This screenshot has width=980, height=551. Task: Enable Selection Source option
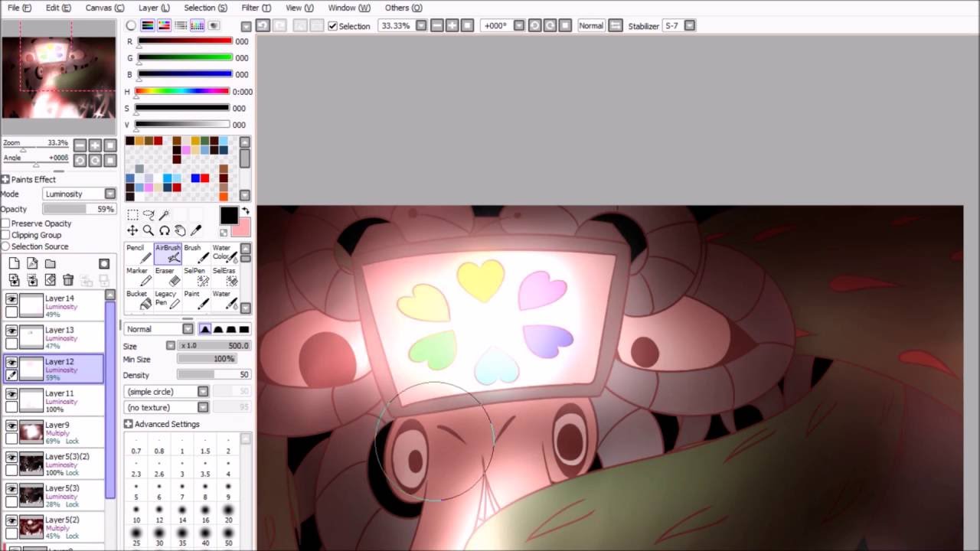click(5, 246)
